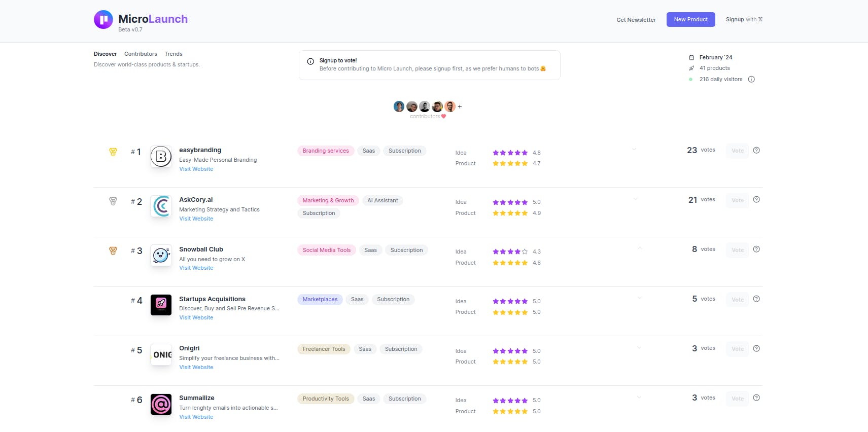Click Signup with X
The height and width of the screenshot is (432, 868).
(744, 19)
